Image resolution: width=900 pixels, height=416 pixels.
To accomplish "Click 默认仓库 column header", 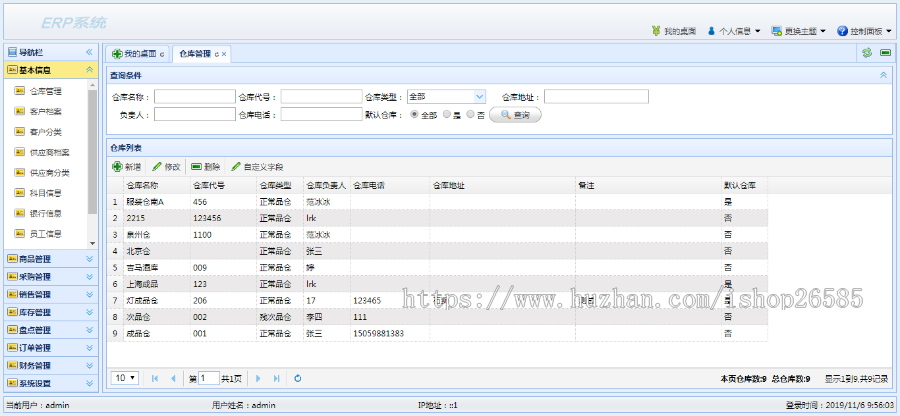I will click(x=744, y=185).
